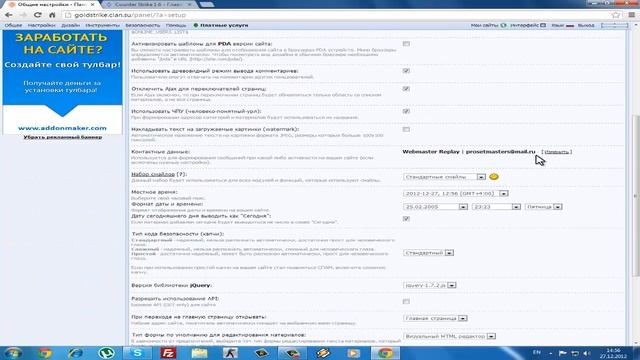Reload the page with the refresh icon
640x360 pixels.
38,15
